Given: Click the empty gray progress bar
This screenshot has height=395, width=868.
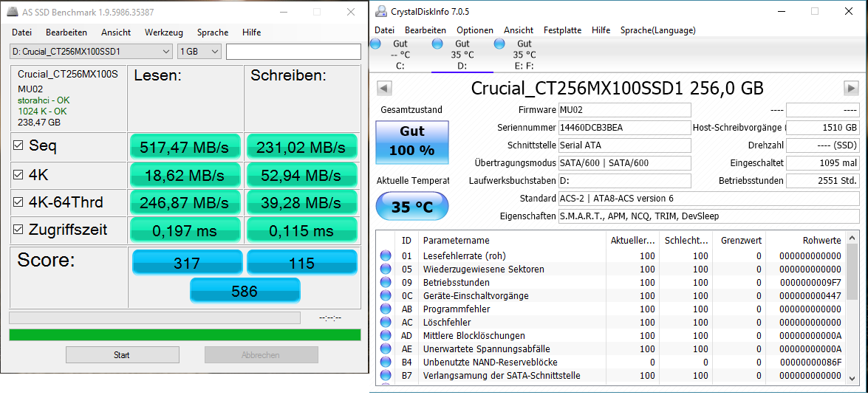Looking at the screenshot, I should coord(154,317).
